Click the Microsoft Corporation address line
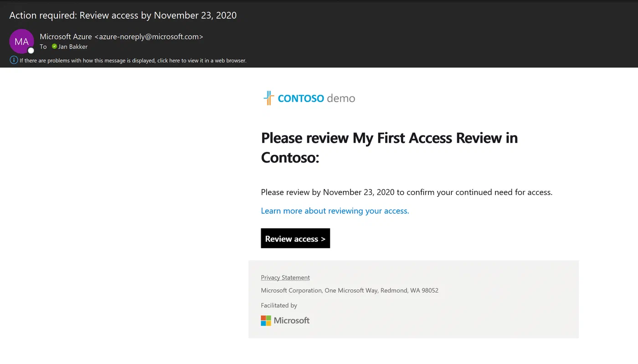This screenshot has height=364, width=638. click(x=350, y=290)
